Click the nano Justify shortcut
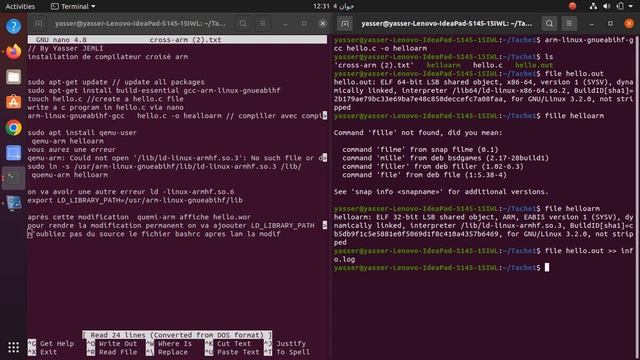The width and height of the screenshot is (640, 360). [285, 344]
